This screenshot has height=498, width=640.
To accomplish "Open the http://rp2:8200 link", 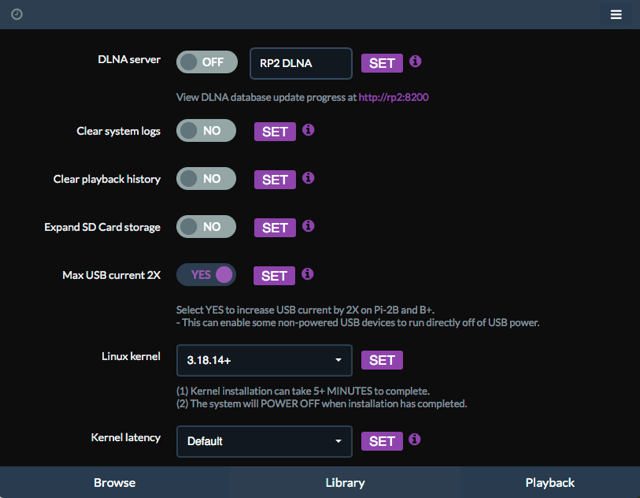I will pyautogui.click(x=393, y=97).
